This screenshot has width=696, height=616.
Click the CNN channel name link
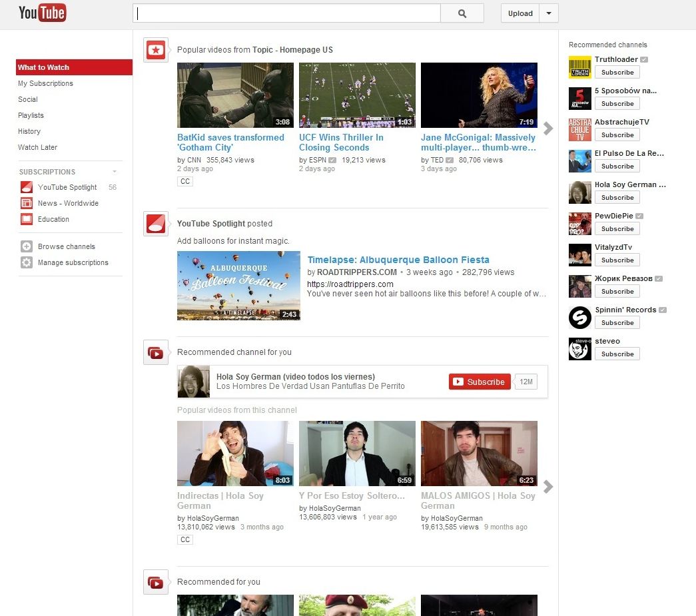coord(194,160)
